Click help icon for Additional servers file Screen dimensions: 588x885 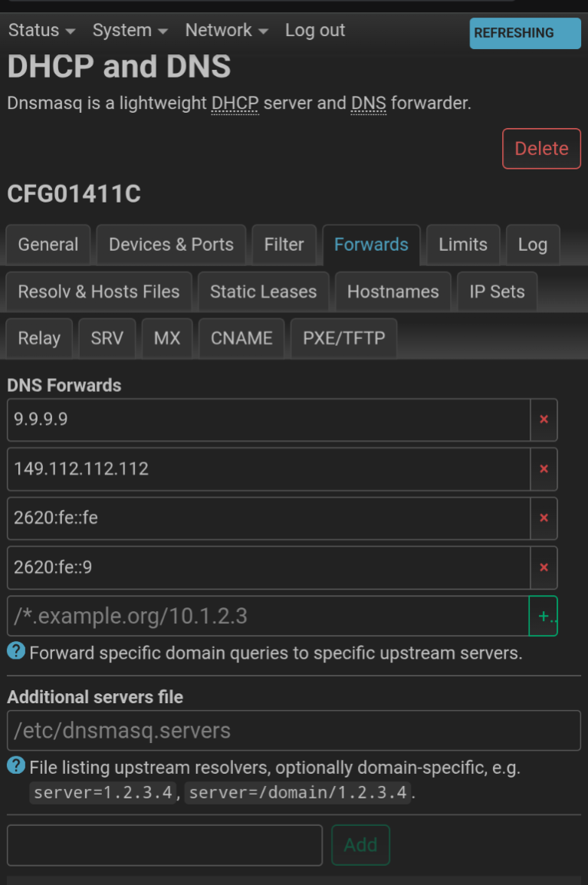pyautogui.click(x=16, y=766)
